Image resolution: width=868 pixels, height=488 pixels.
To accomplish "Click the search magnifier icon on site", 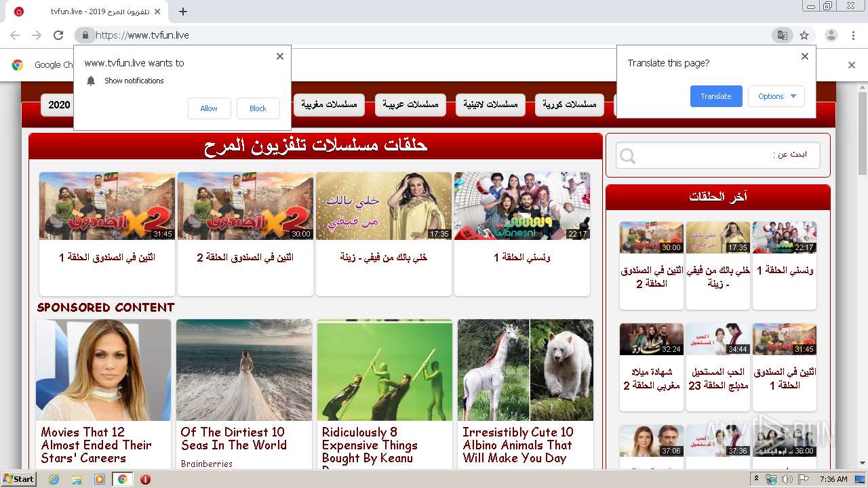I will click(628, 157).
